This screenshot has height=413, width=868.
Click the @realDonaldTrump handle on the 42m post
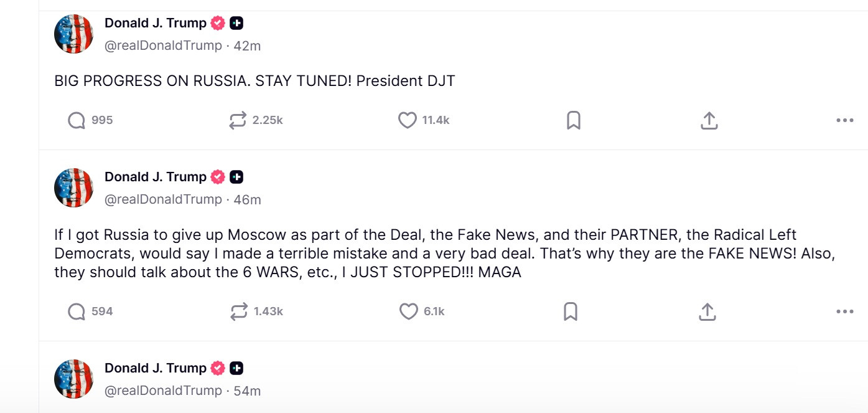pos(163,45)
